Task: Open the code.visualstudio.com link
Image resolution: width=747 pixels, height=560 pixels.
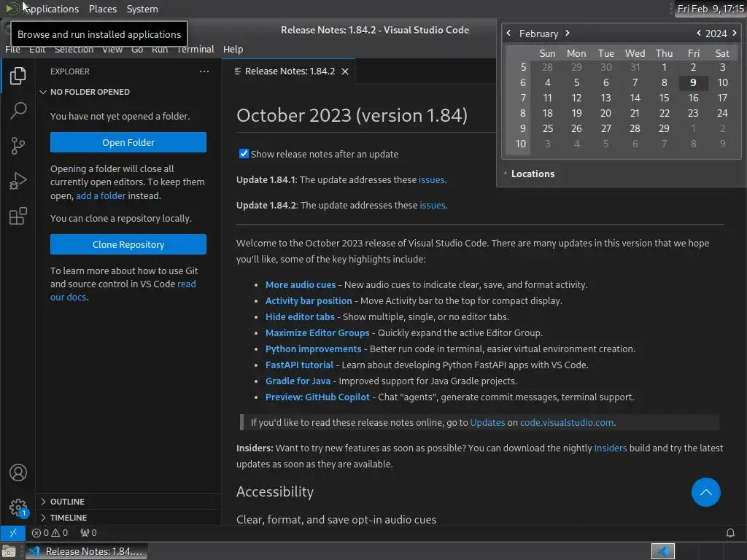Action: pos(566,422)
